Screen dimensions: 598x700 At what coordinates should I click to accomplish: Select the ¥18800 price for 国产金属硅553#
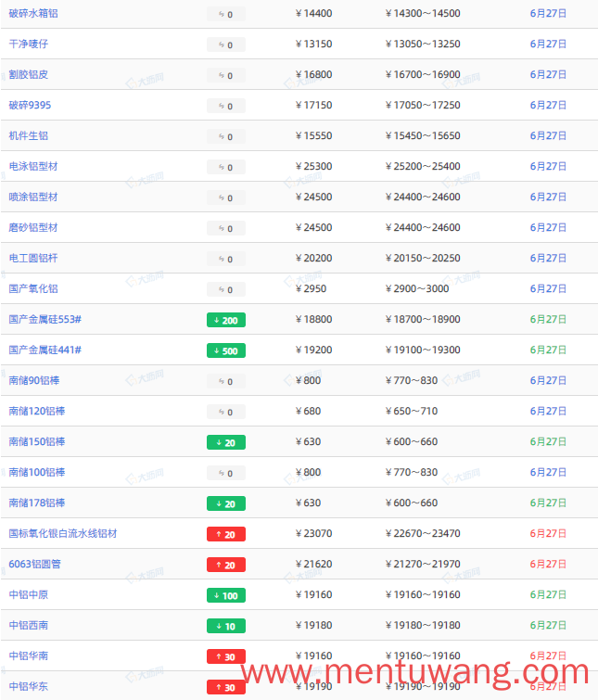(313, 319)
